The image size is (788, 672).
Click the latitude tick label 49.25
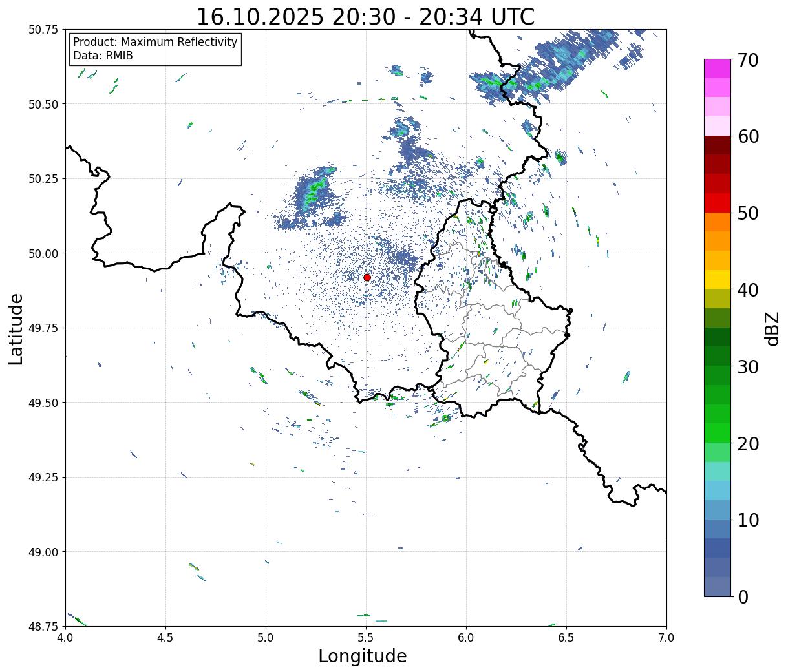pos(43,478)
